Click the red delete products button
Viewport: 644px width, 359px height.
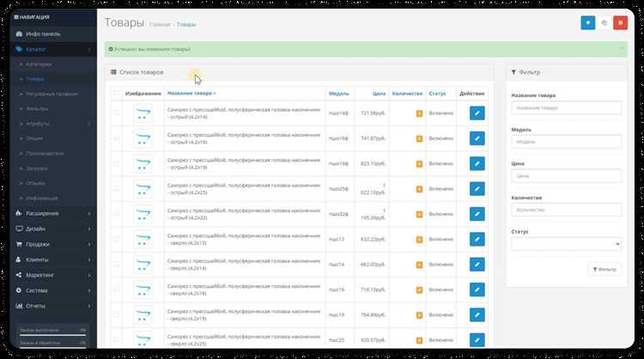(620, 23)
